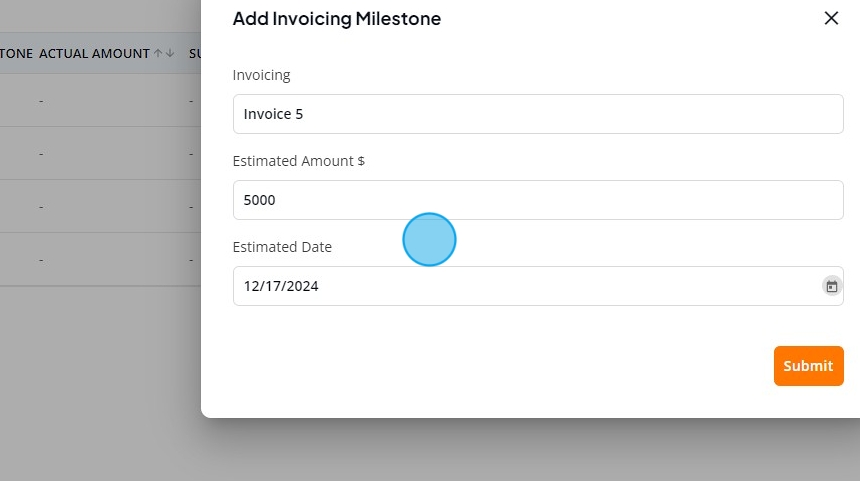Screen dimensions: 860x481
Task: Sort Actual Amount column descending arrow
Action: coord(170,53)
